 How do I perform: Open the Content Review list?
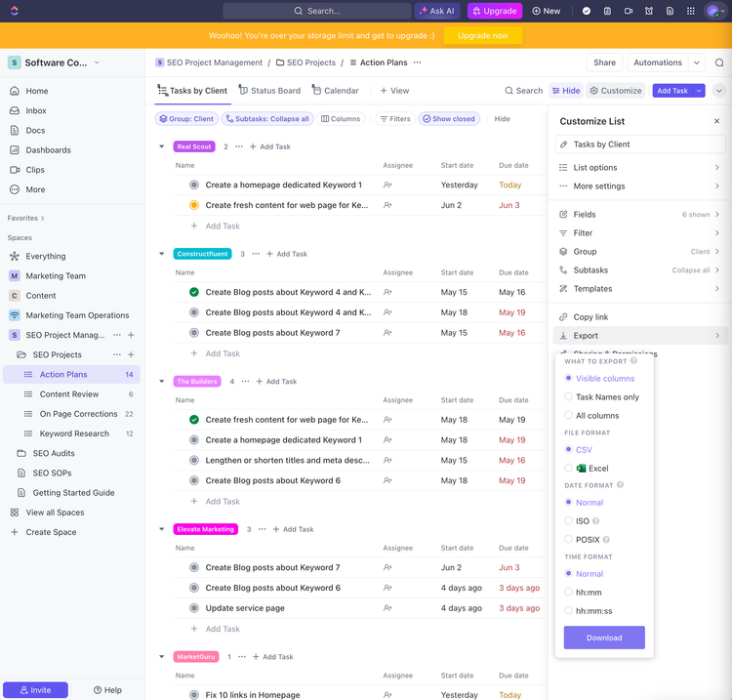pyautogui.click(x=72, y=394)
